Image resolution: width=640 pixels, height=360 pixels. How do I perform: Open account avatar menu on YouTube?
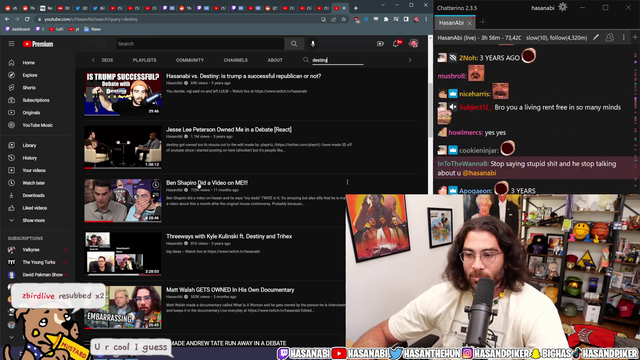pos(413,44)
